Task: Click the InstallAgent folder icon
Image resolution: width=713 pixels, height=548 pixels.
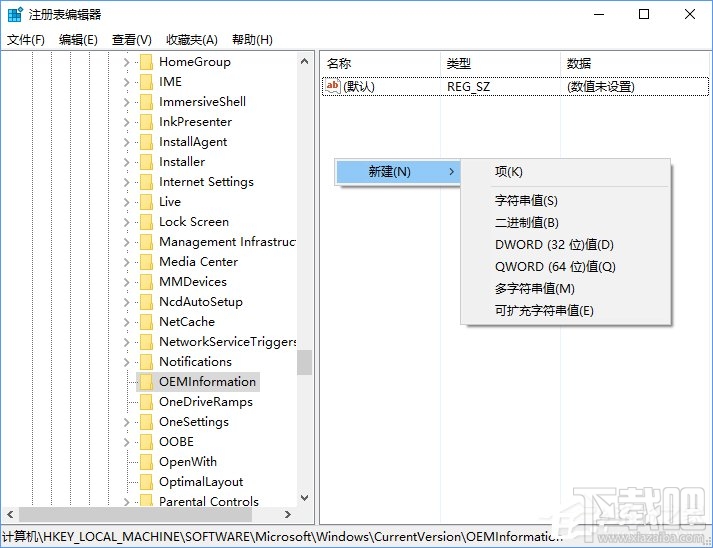Action: coord(146,142)
